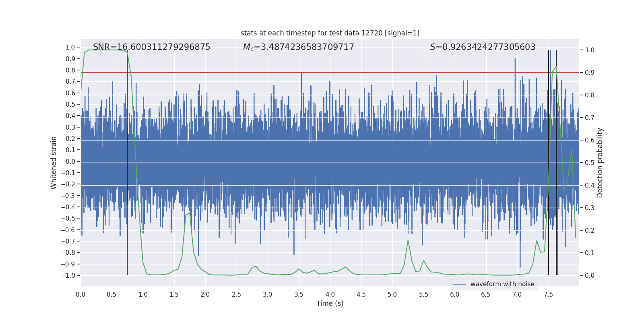Select the S=0.926 annotation text
The width and height of the screenshot is (644, 322).
click(x=483, y=47)
